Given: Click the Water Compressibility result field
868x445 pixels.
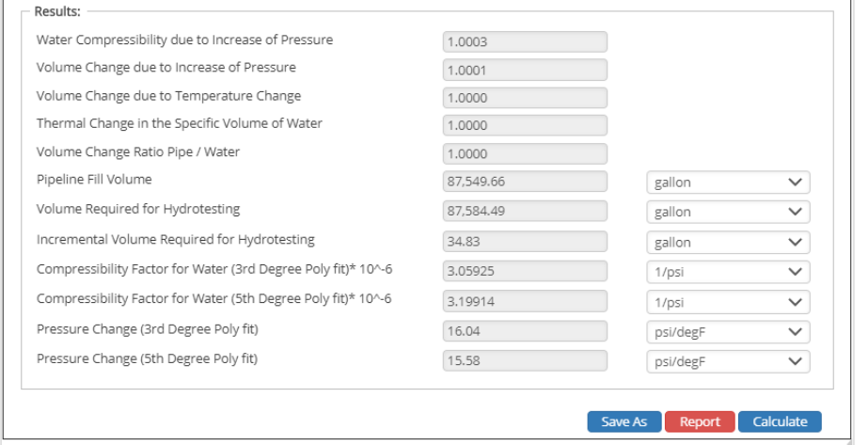Looking at the screenshot, I should 525,41.
